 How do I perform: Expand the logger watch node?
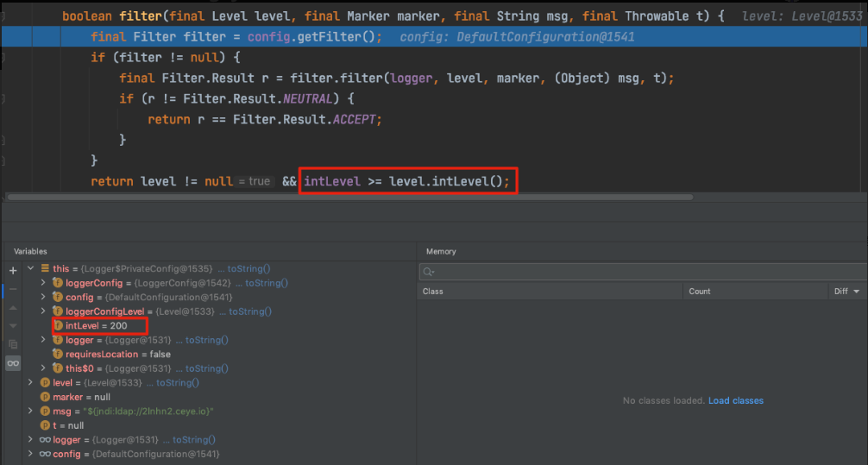pos(31,439)
